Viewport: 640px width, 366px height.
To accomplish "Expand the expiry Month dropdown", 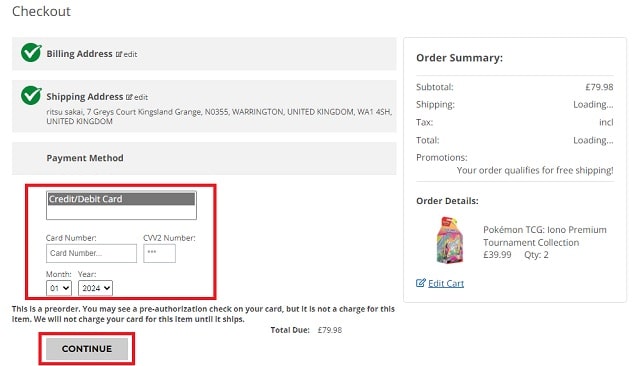I will click(59, 288).
